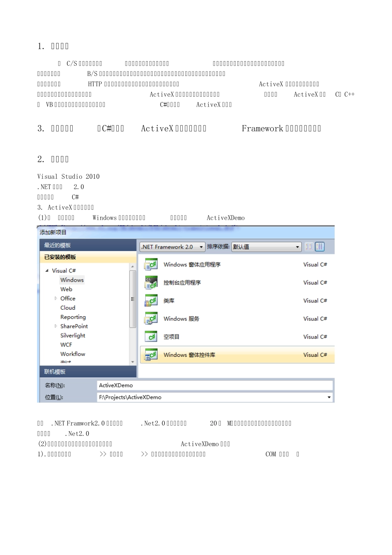
Task: Click the 名称 field containing ActiveXDemo
Action: [x=215, y=385]
